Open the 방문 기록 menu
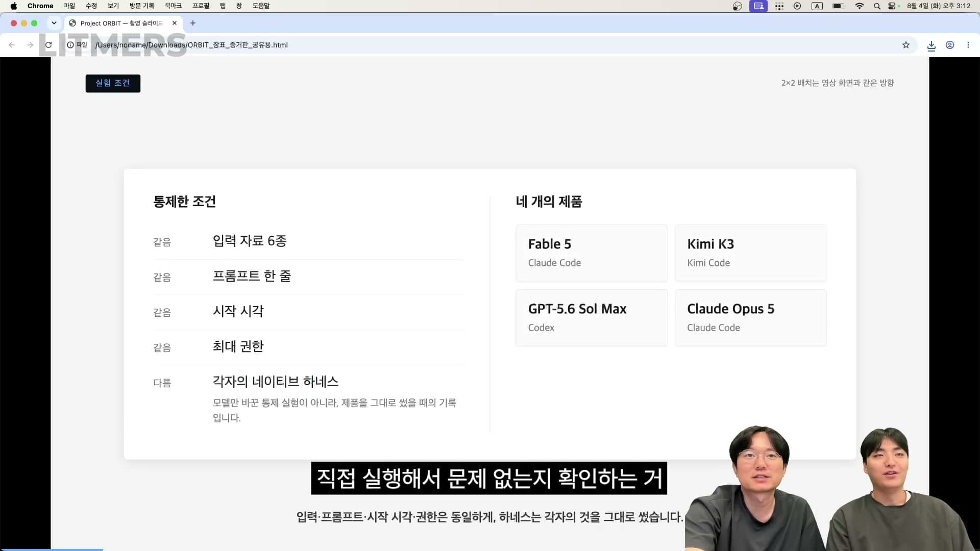Image resolution: width=980 pixels, height=551 pixels. tap(141, 6)
